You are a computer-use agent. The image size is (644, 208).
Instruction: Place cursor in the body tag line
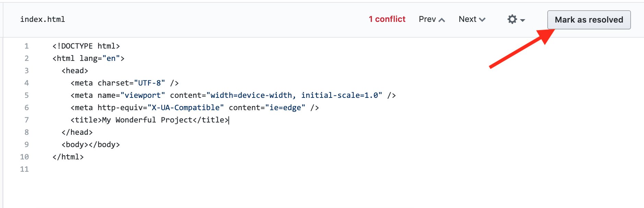[91, 145]
